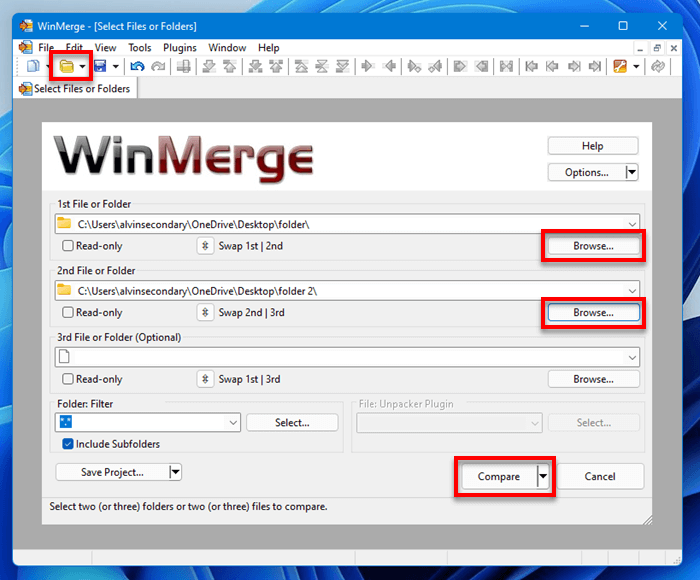This screenshot has width=700, height=580.
Task: Click the First Difference toolbar icon
Action: pos(301,67)
